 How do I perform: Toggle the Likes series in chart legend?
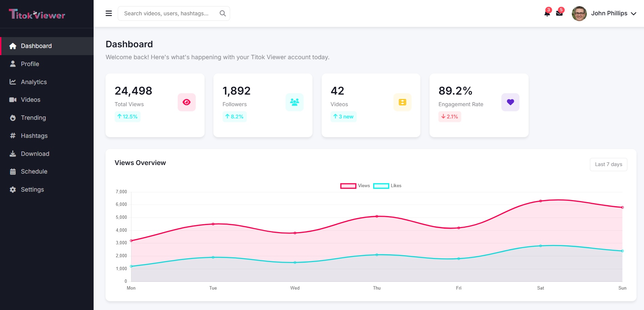(388, 186)
